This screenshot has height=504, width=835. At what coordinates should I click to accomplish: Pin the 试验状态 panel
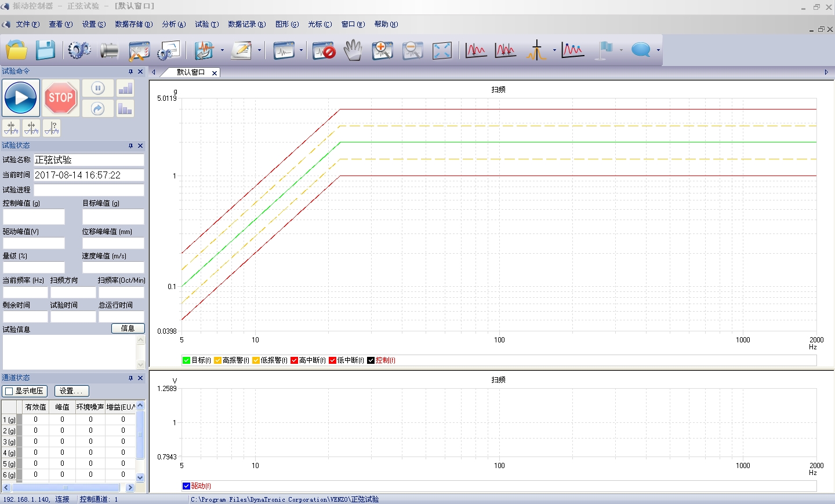click(x=130, y=146)
